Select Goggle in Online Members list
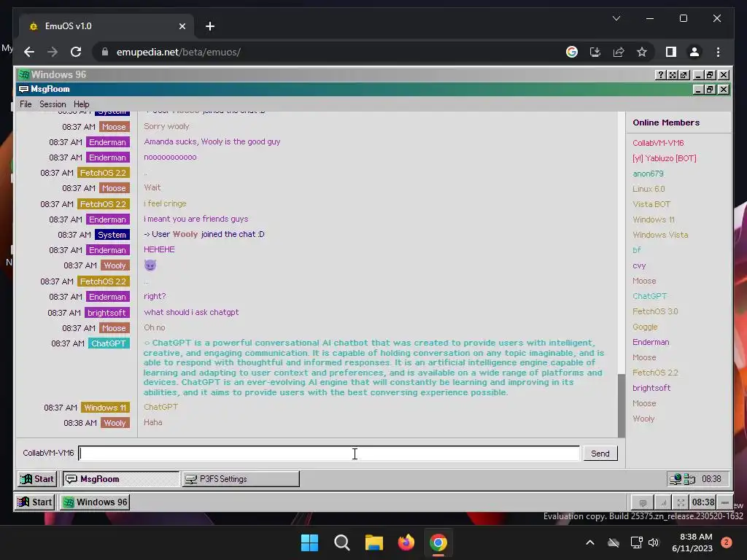The height and width of the screenshot is (560, 747). tap(645, 327)
